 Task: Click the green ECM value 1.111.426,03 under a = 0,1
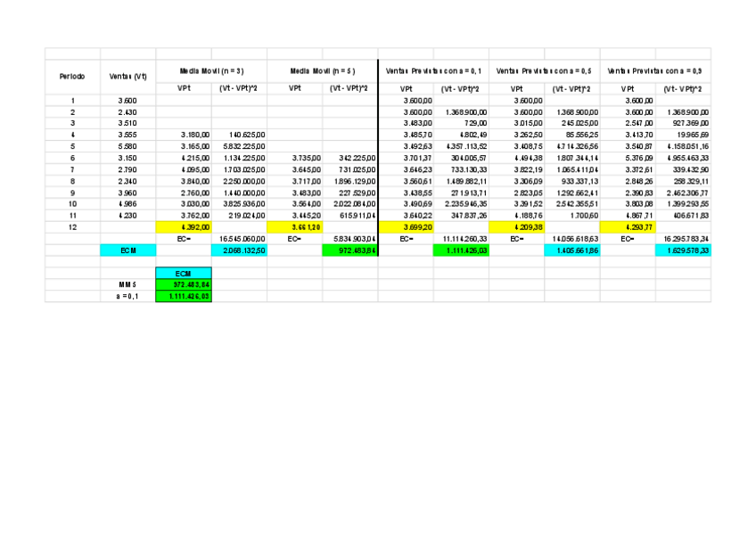pyautogui.click(x=461, y=251)
